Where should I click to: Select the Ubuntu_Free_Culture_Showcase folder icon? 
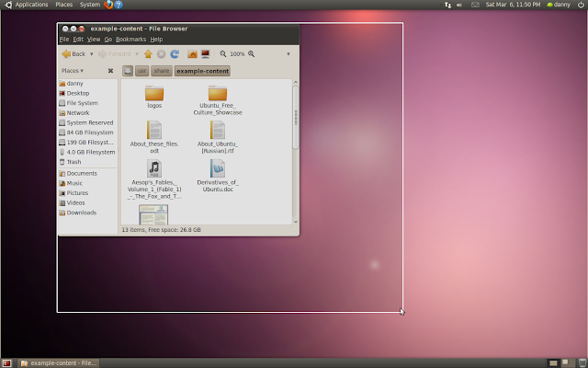point(218,93)
